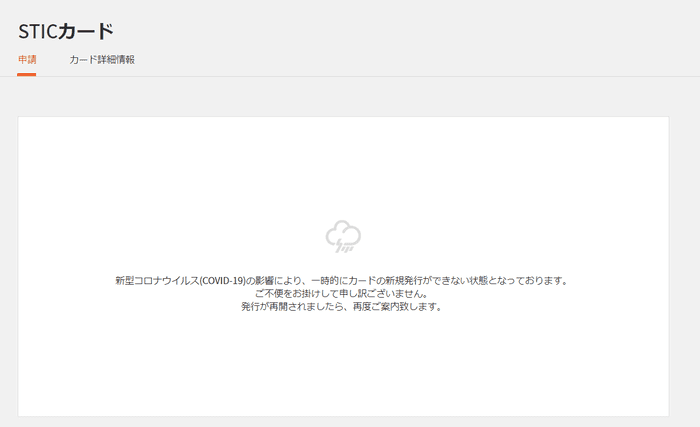Image resolution: width=700 pixels, height=427 pixels.
Task: Click the STICカード page heading
Action: tap(66, 31)
